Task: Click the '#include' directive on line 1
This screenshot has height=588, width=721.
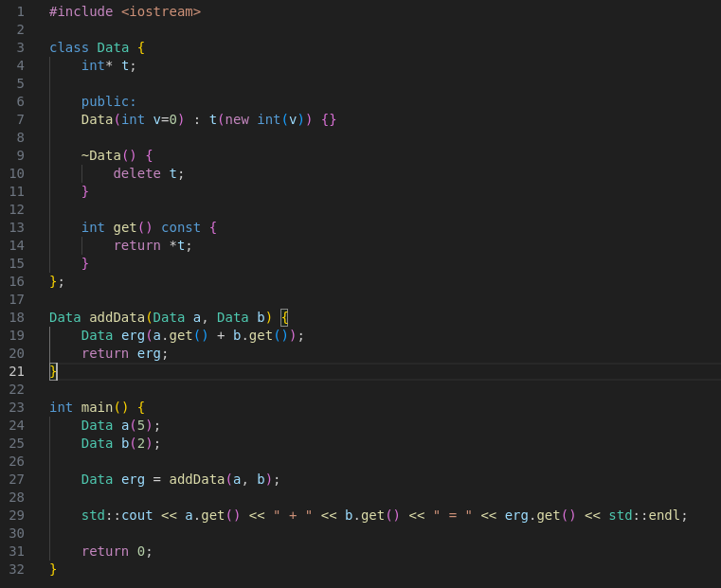Action: (81, 11)
